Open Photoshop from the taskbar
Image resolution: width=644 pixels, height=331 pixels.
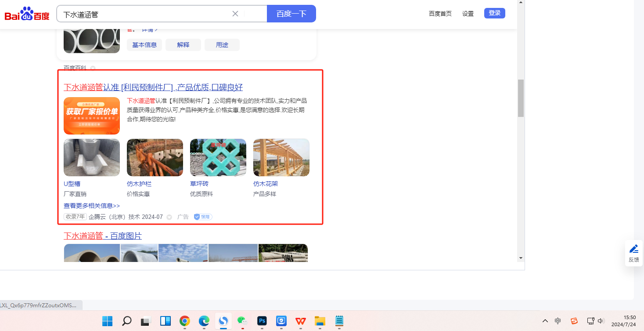click(x=262, y=321)
